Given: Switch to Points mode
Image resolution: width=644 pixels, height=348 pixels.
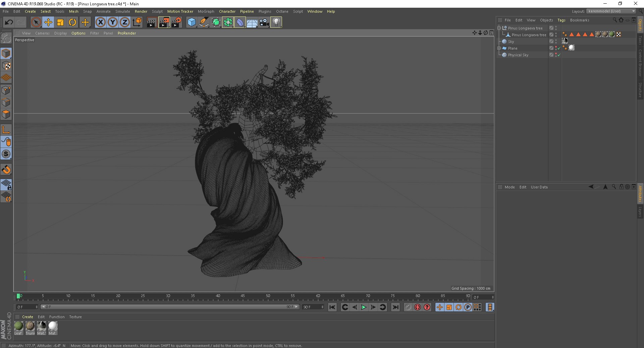Looking at the screenshot, I should 6,90.
